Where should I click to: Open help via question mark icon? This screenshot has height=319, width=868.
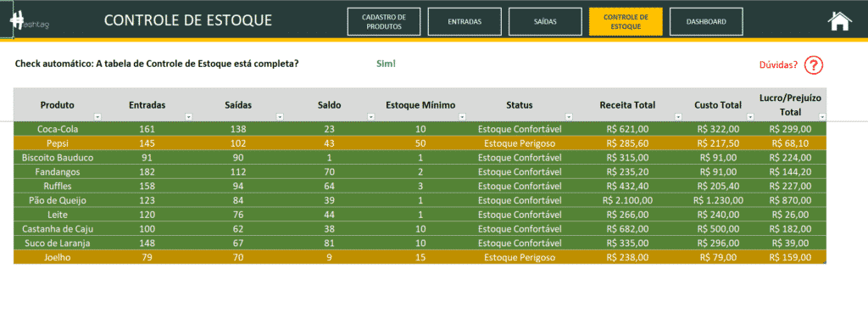pos(814,64)
